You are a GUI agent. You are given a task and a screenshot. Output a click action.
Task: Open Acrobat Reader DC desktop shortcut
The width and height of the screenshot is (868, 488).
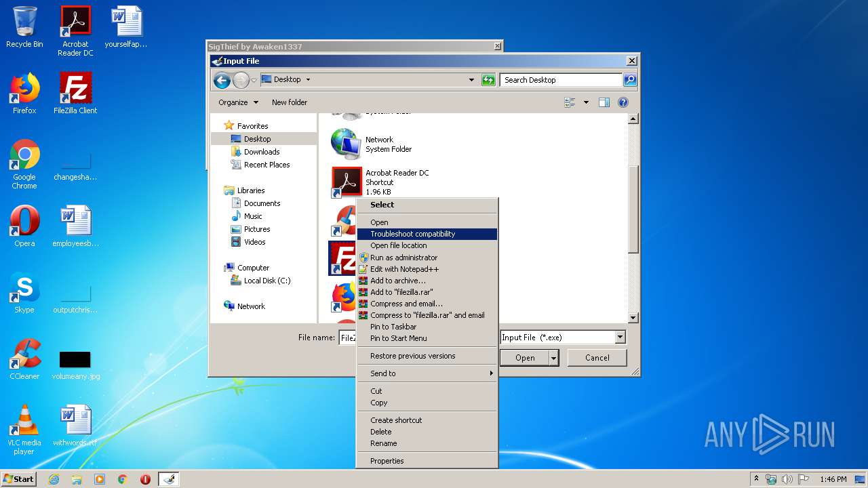coord(75,31)
